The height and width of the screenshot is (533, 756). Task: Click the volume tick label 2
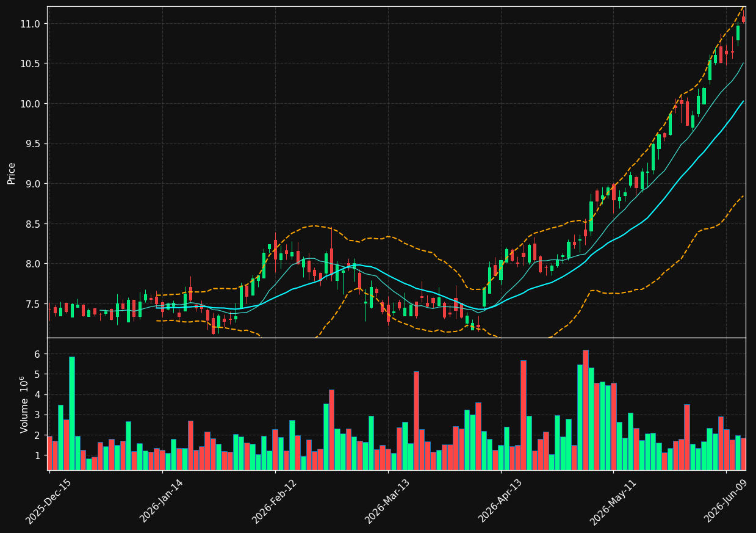pos(37,435)
